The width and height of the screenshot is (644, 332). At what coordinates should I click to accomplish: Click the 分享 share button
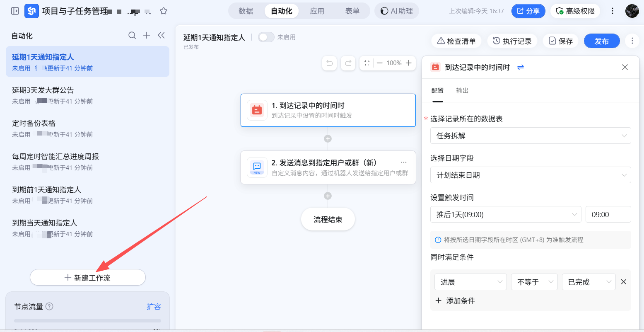528,11
